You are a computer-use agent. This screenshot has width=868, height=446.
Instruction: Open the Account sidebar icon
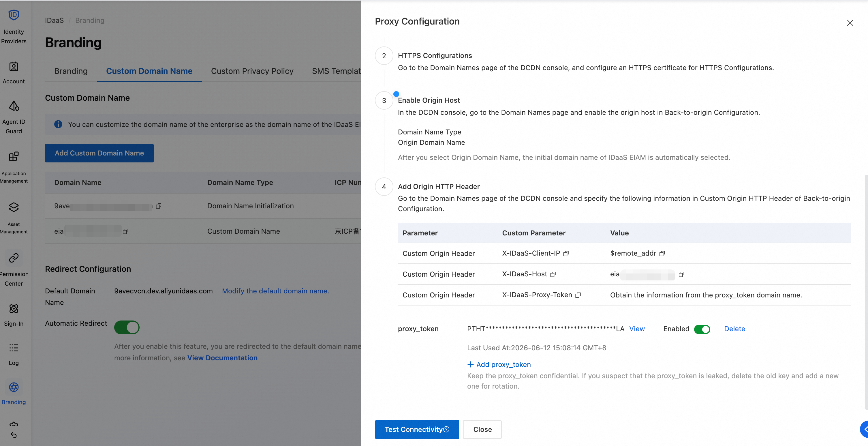14,67
